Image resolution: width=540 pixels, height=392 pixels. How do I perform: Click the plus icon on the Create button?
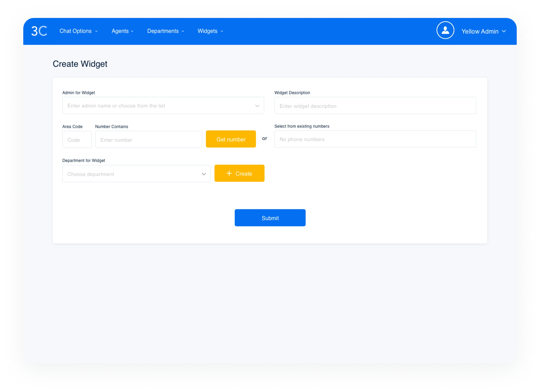[x=229, y=173]
